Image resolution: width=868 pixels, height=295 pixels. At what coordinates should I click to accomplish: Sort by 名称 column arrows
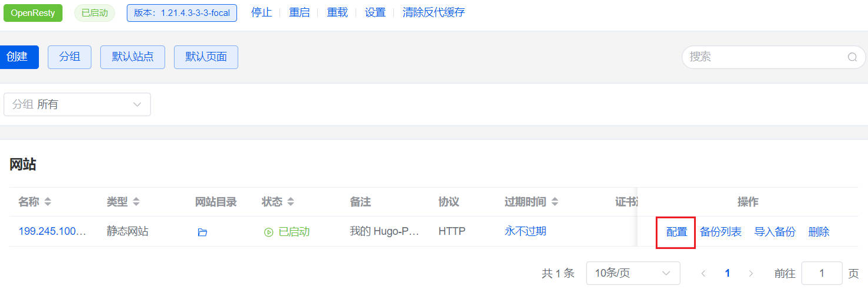click(48, 202)
